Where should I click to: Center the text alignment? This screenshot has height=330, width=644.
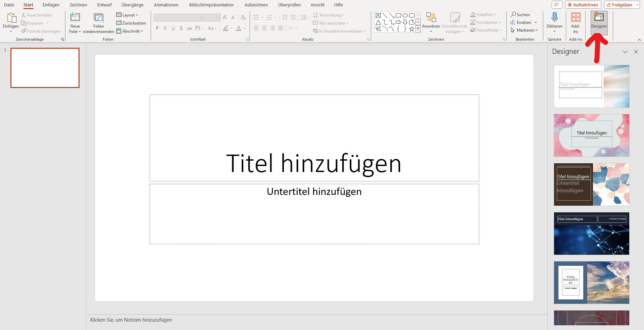click(264, 28)
